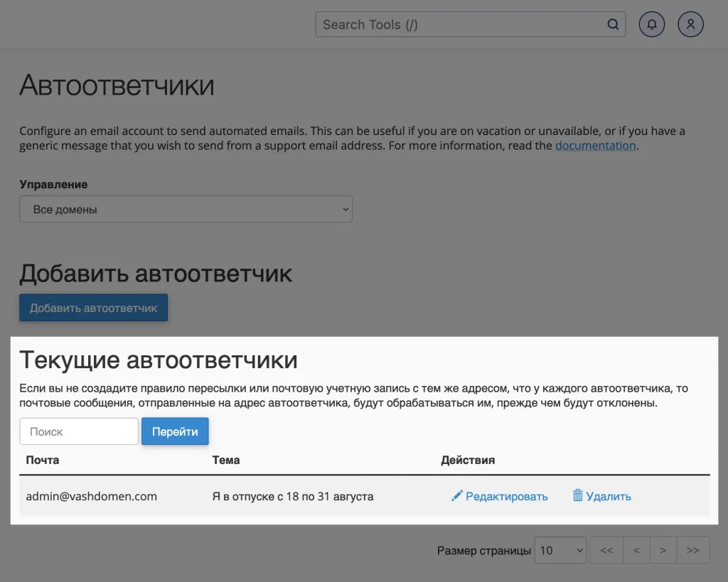
Task: Click the Тема column header
Action: tap(225, 460)
